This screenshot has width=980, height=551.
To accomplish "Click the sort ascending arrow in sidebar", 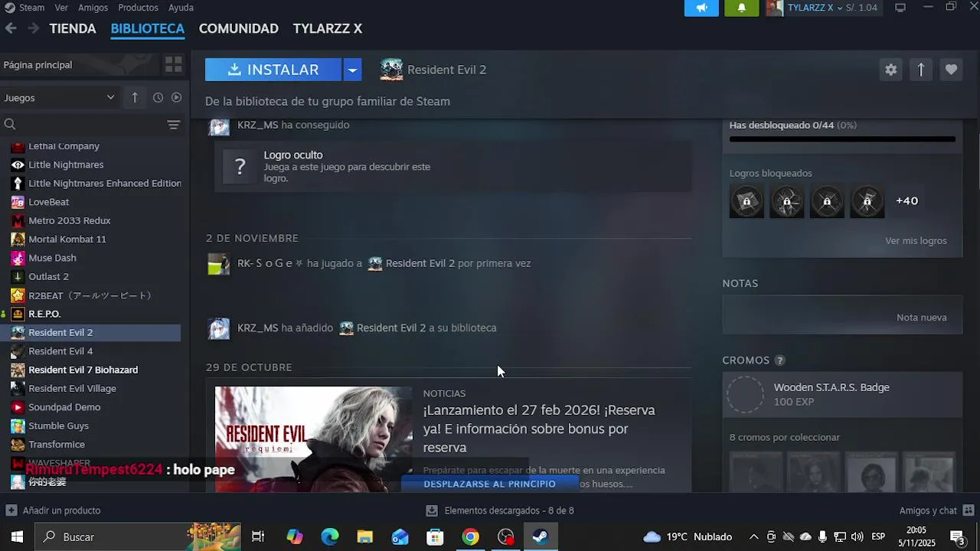I will click(x=135, y=97).
